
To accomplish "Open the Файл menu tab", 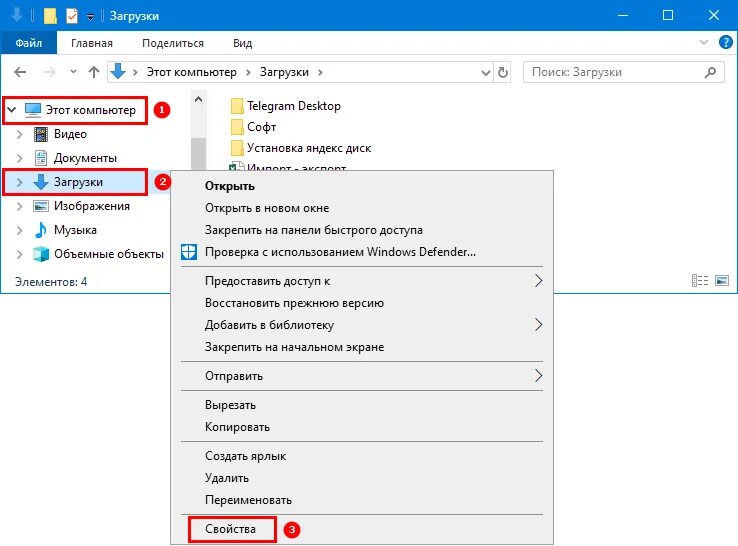I will (28, 43).
